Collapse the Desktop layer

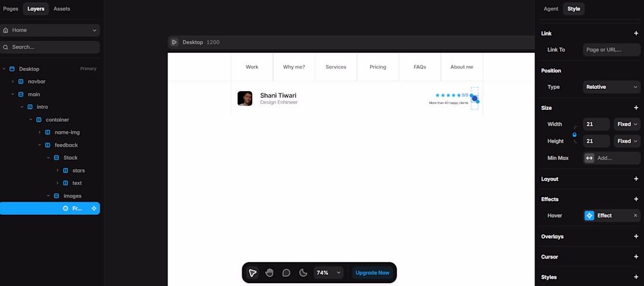4,69
